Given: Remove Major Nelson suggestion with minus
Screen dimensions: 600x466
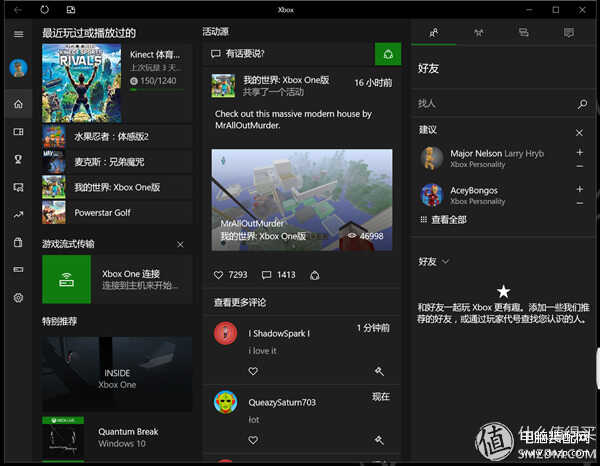Looking at the screenshot, I should tap(580, 166).
